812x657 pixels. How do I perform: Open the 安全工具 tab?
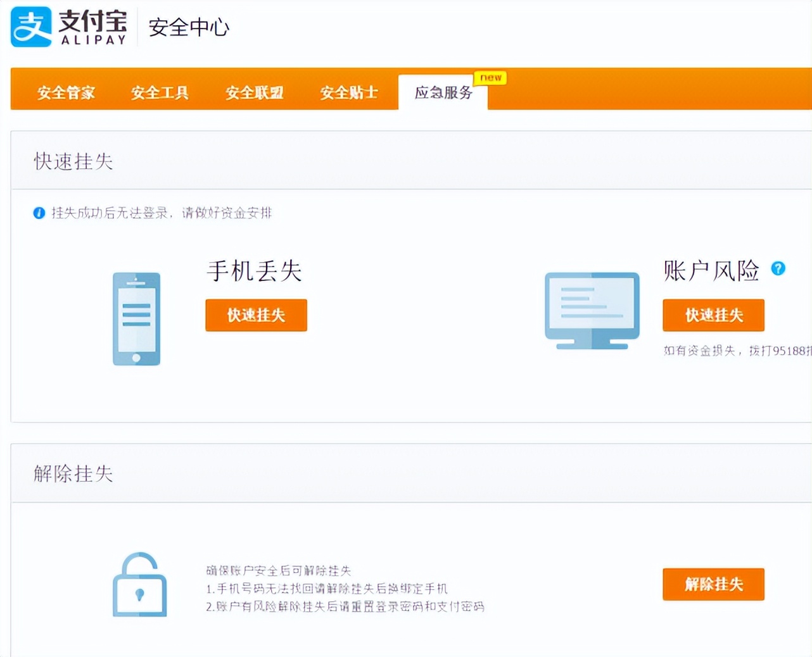(x=160, y=92)
